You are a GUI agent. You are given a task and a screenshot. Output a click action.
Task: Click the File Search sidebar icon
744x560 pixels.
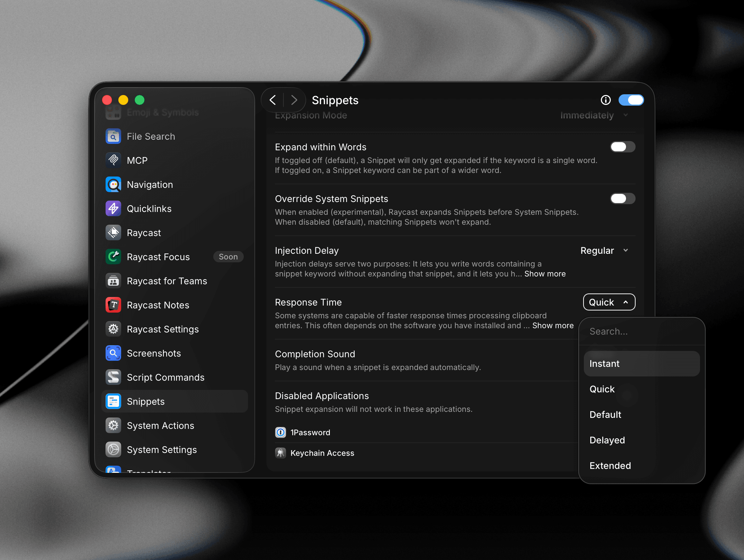pos(113,136)
